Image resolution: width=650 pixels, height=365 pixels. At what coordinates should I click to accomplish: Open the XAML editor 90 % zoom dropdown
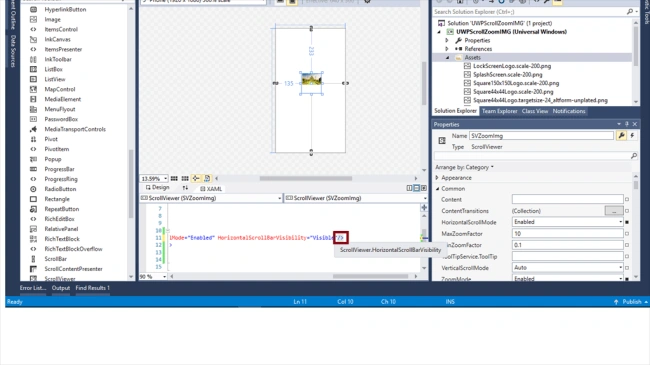[x=165, y=277]
